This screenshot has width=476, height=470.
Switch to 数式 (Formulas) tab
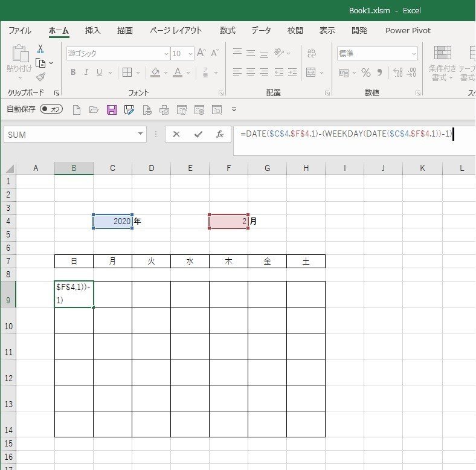click(227, 30)
